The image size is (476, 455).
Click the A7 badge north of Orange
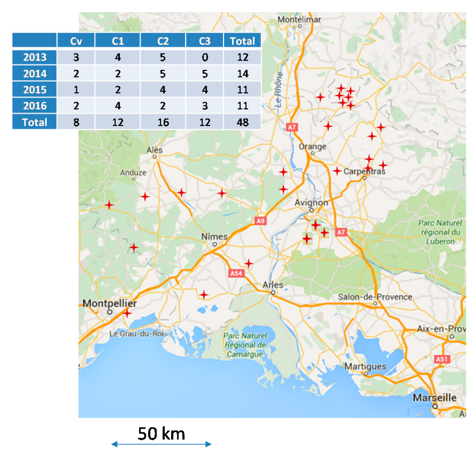[x=292, y=127]
